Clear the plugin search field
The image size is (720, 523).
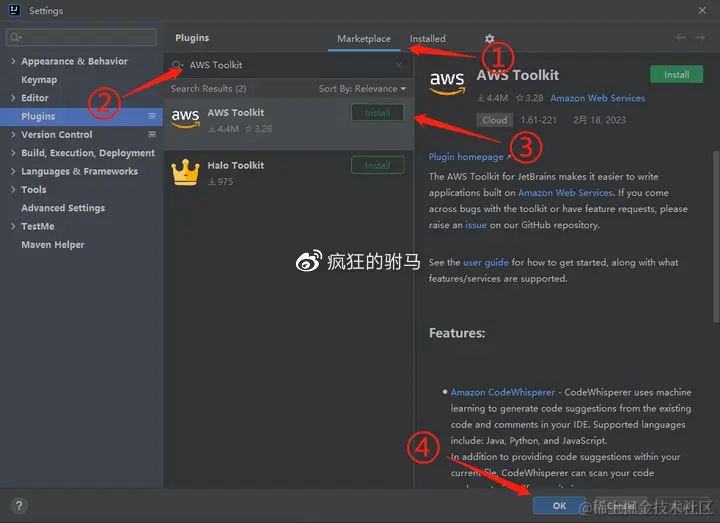point(399,65)
